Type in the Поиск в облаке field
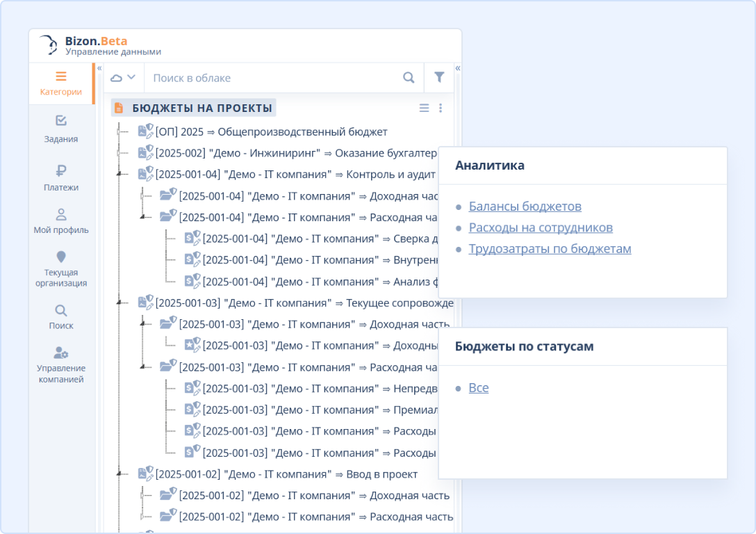 pyautogui.click(x=271, y=78)
